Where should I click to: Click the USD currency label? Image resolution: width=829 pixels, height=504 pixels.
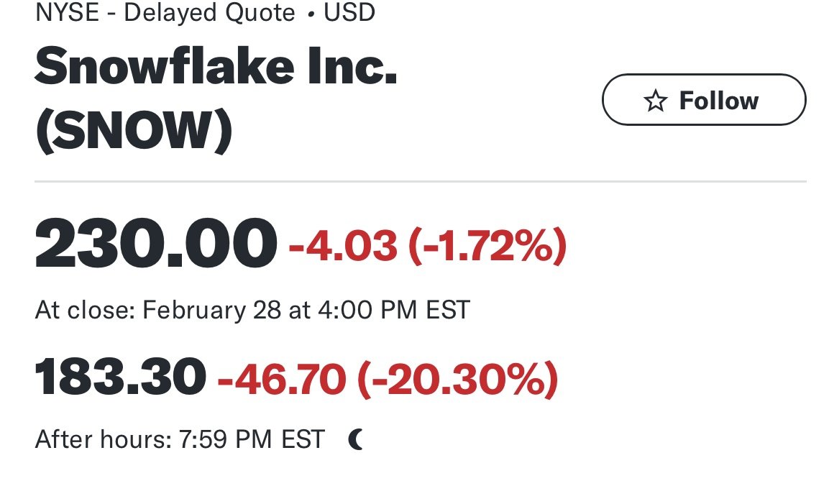[349, 12]
